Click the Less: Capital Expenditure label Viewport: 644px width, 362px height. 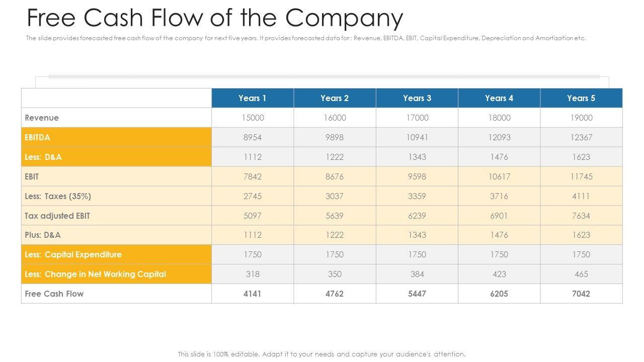(73, 254)
